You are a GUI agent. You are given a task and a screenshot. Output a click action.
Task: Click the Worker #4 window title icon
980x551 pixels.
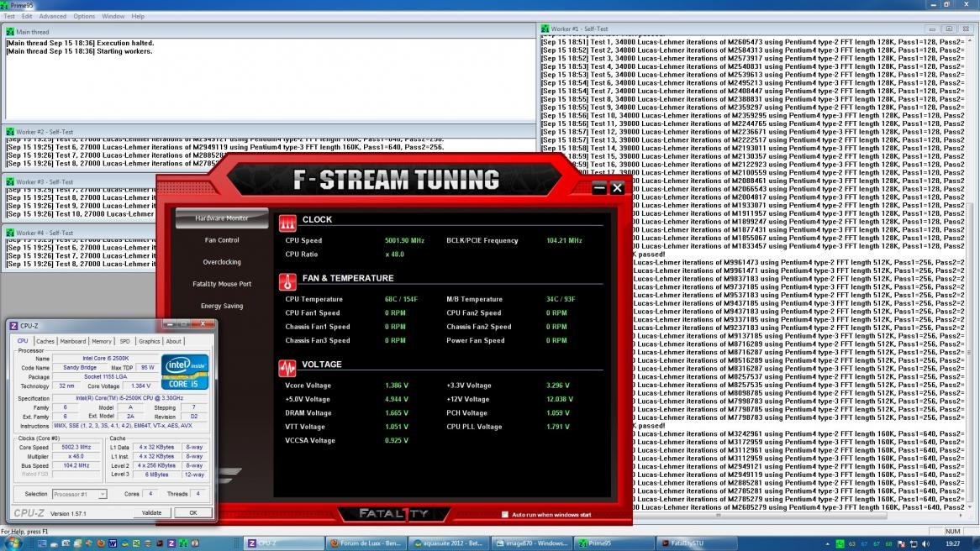point(10,233)
